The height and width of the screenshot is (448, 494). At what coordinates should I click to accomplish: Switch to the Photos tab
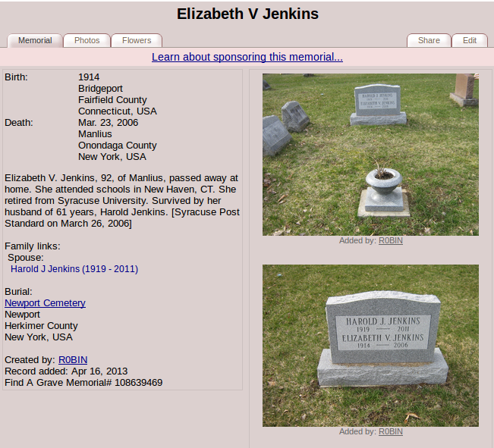pos(87,40)
